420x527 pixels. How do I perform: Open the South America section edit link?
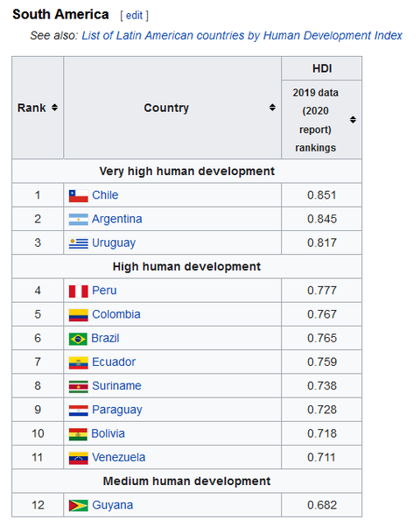[134, 15]
